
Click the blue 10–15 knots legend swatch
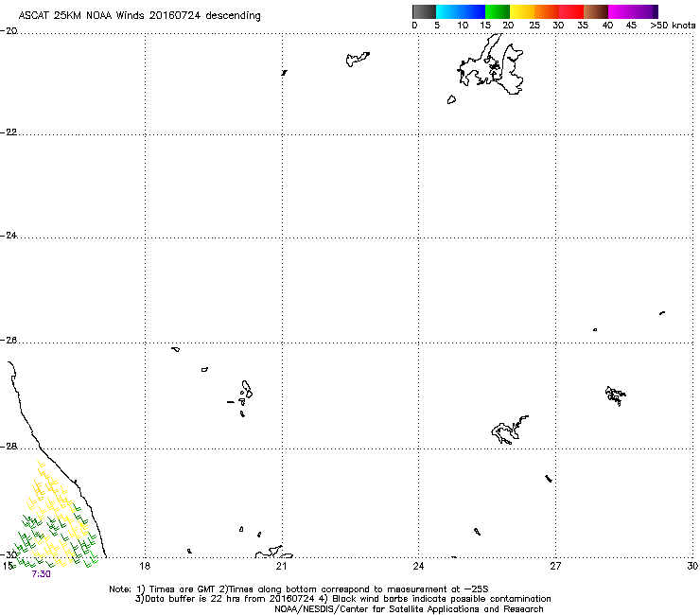(x=473, y=11)
